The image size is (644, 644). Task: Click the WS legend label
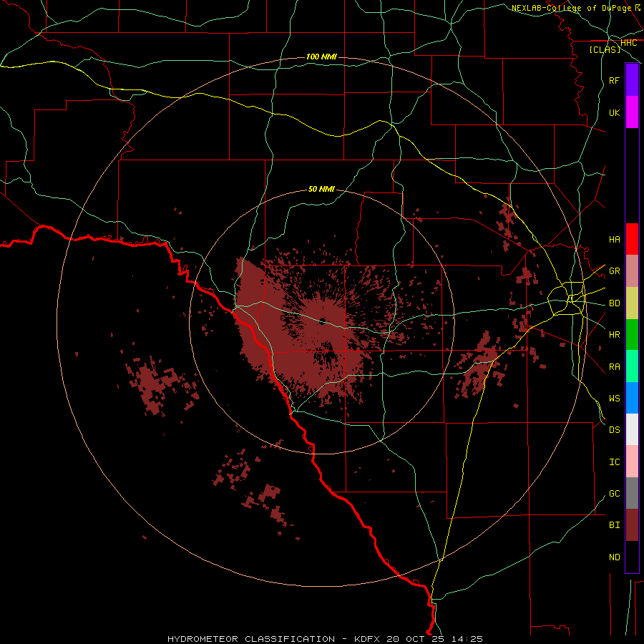pos(614,399)
